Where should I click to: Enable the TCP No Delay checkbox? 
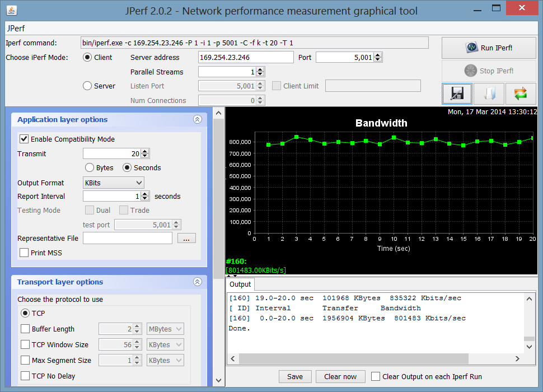(x=25, y=376)
